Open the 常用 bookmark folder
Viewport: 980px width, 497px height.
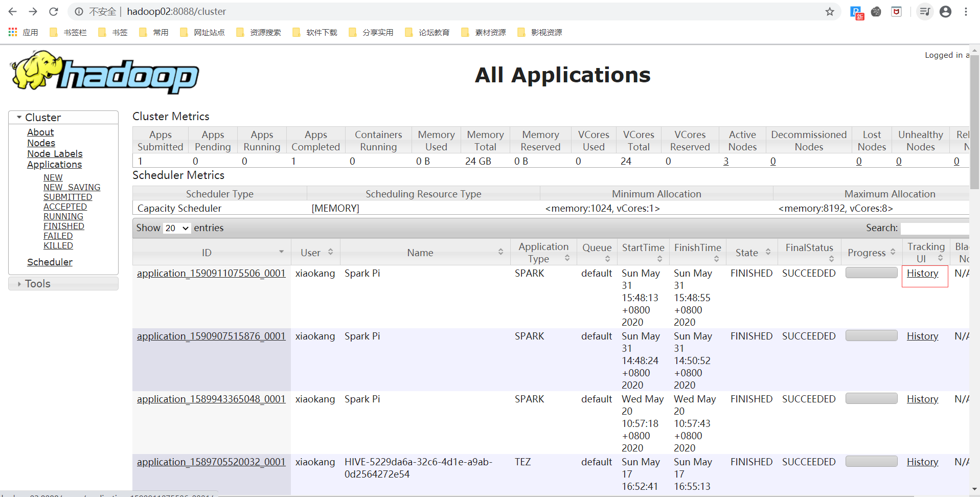[x=153, y=32]
